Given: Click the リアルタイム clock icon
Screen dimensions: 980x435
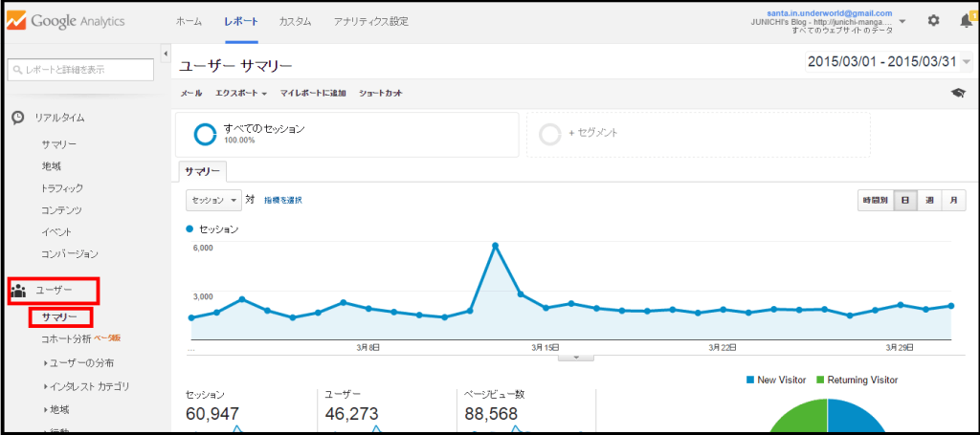Looking at the screenshot, I should click(x=19, y=118).
